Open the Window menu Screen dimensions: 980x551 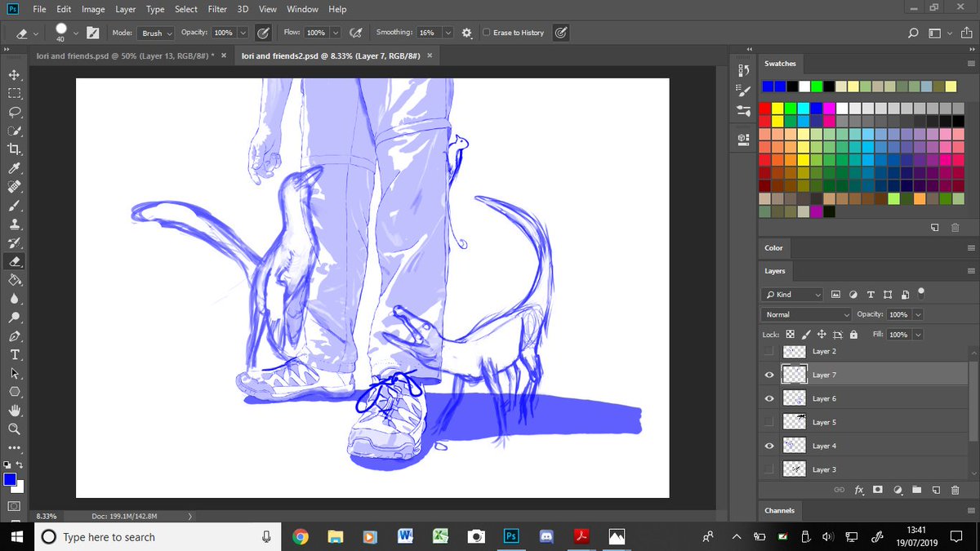(302, 9)
